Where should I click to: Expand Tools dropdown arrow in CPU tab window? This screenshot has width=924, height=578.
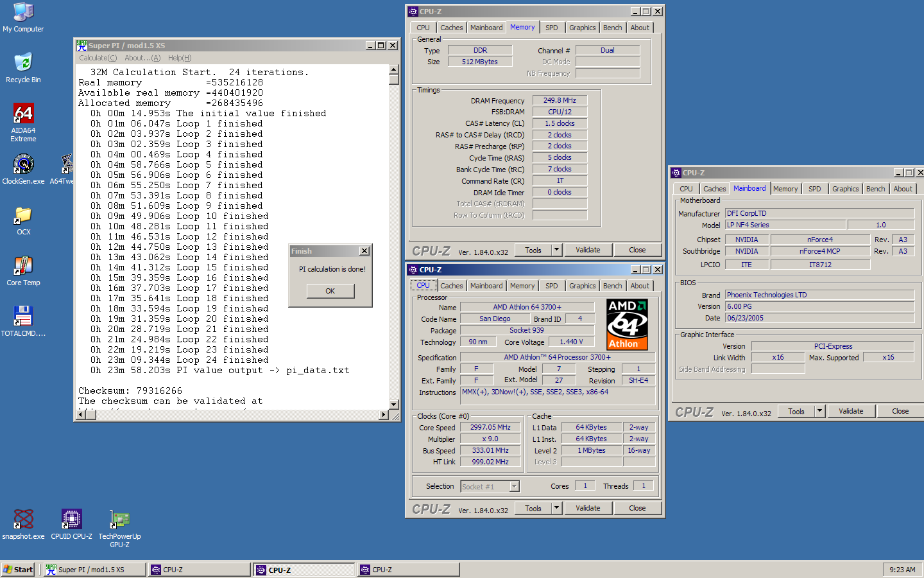[557, 509]
